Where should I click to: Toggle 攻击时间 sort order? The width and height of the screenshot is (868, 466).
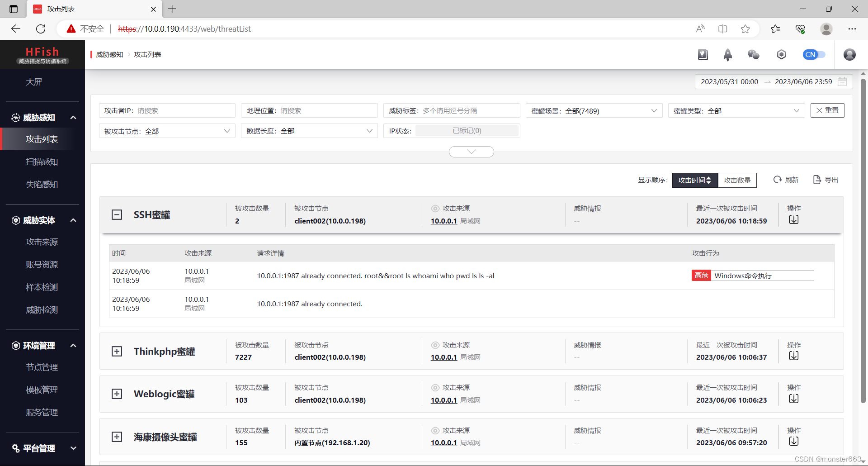(695, 180)
